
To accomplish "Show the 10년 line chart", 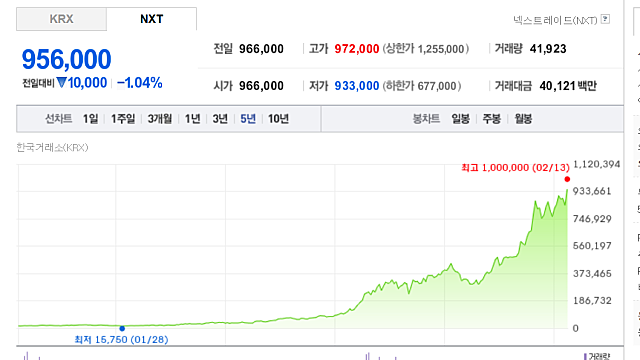I will 278,119.
